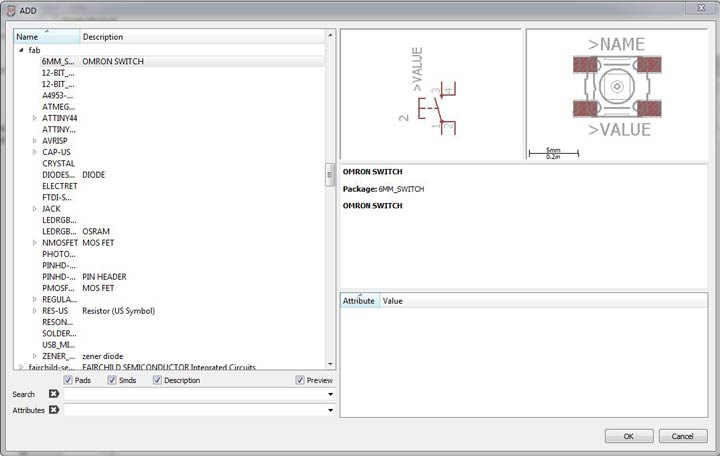The image size is (720, 456).
Task: Select the FTDI-S... device
Action: (57, 197)
